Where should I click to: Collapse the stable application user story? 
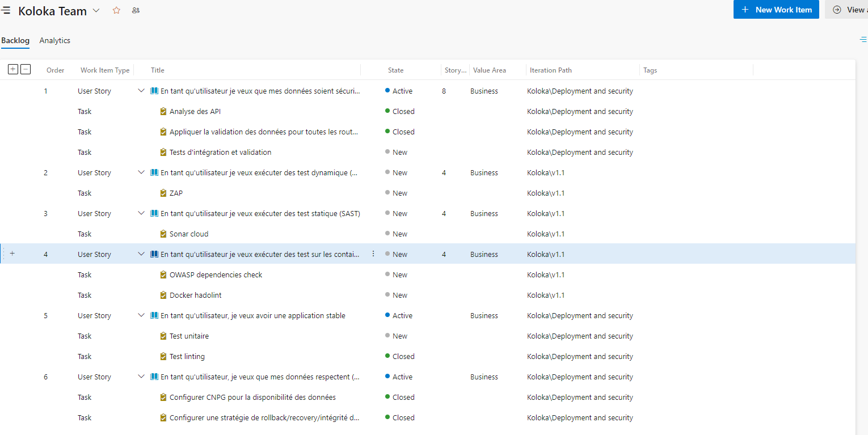[x=141, y=315]
